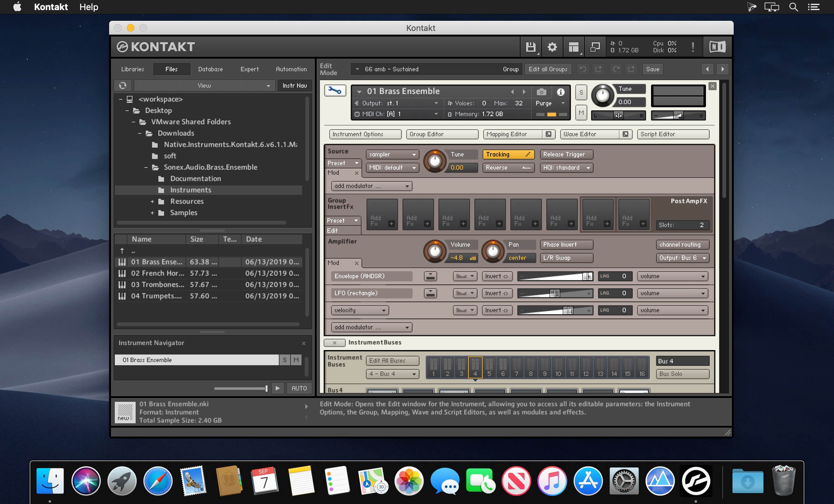Open System Preferences from the Dock
834x504 pixels.
(624, 481)
